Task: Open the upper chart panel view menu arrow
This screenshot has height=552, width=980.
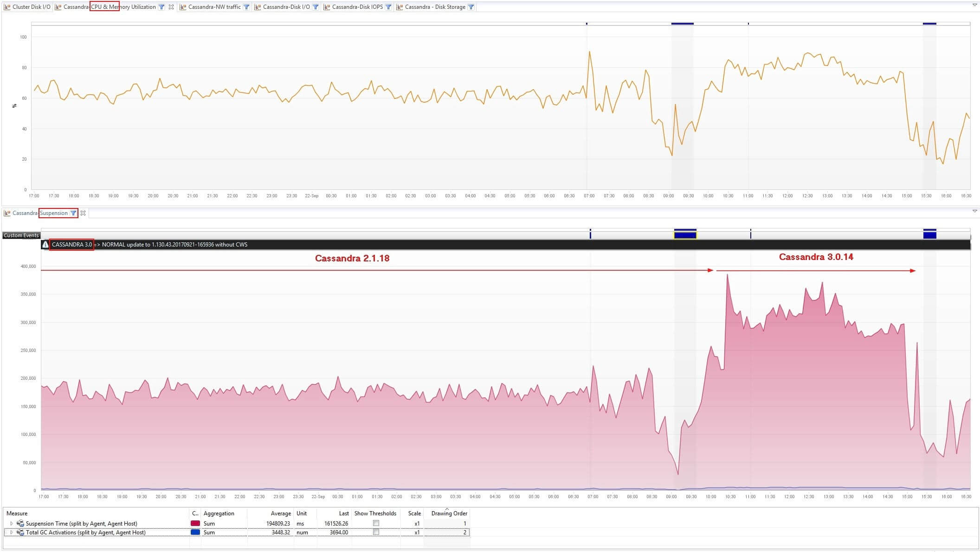Action: [974, 5]
